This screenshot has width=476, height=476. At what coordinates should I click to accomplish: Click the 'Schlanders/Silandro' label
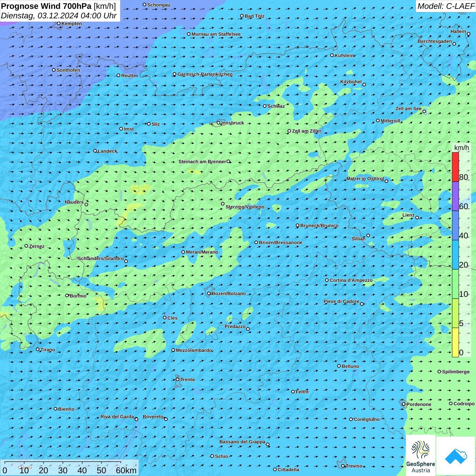(101, 258)
